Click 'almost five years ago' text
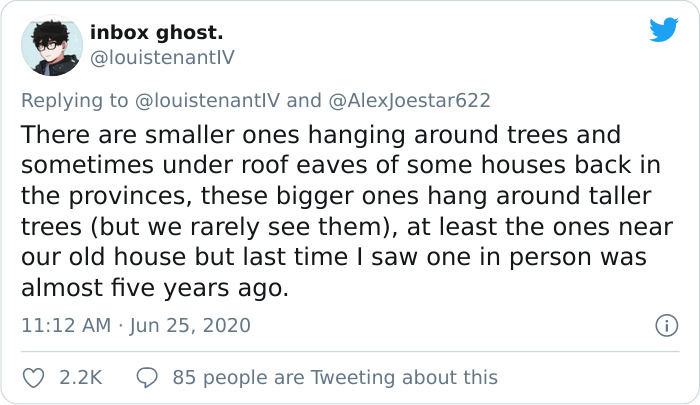Viewport: 700px width, 405px height. [154, 288]
